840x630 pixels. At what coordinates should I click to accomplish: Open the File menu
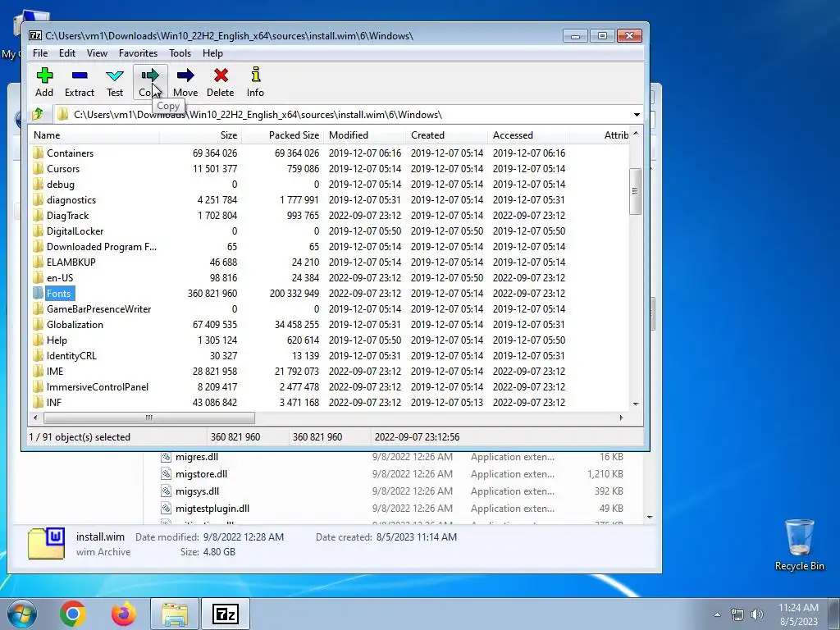tap(39, 53)
